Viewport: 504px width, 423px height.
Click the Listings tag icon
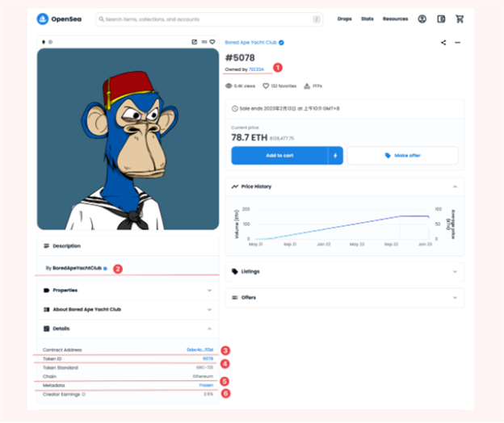tap(235, 271)
